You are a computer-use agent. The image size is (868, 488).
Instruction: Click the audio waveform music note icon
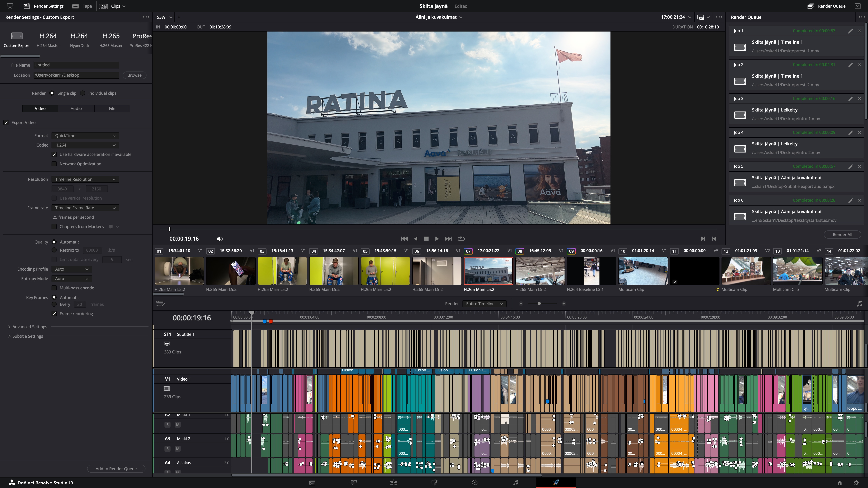pyautogui.click(x=860, y=304)
